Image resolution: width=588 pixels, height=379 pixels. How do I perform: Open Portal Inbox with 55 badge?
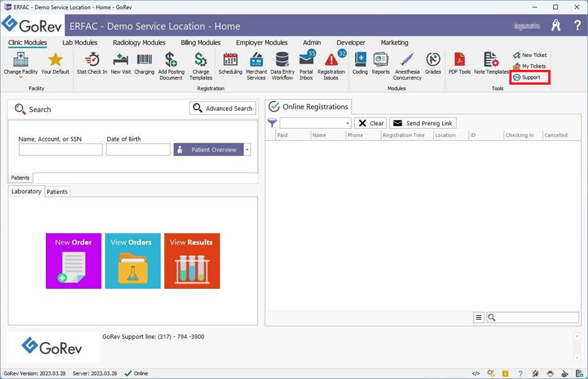[x=306, y=64]
